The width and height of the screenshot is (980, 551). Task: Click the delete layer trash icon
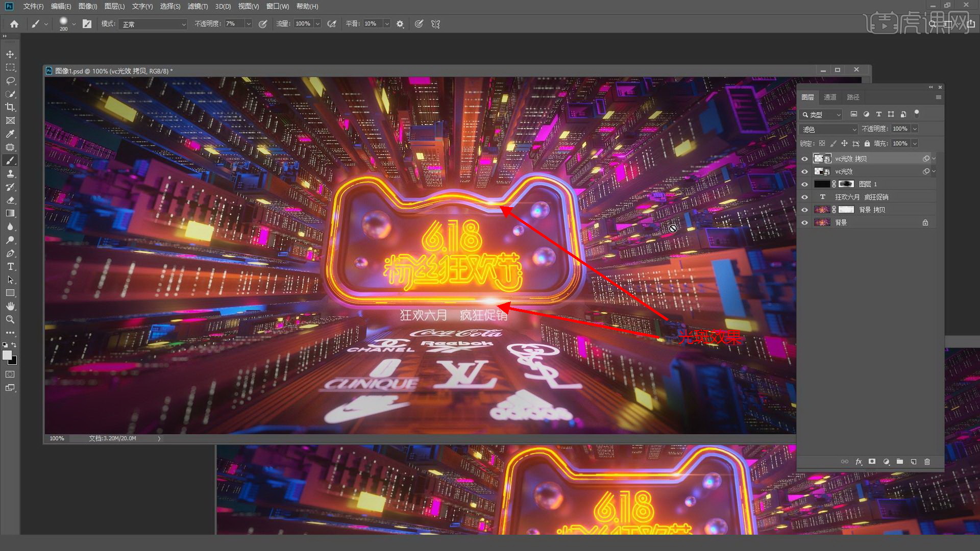coord(927,462)
